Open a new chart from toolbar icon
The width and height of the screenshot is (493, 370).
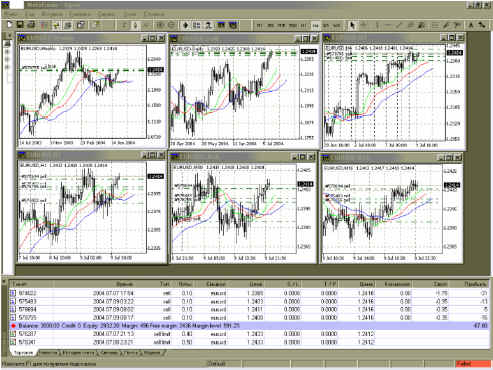[x=10, y=25]
